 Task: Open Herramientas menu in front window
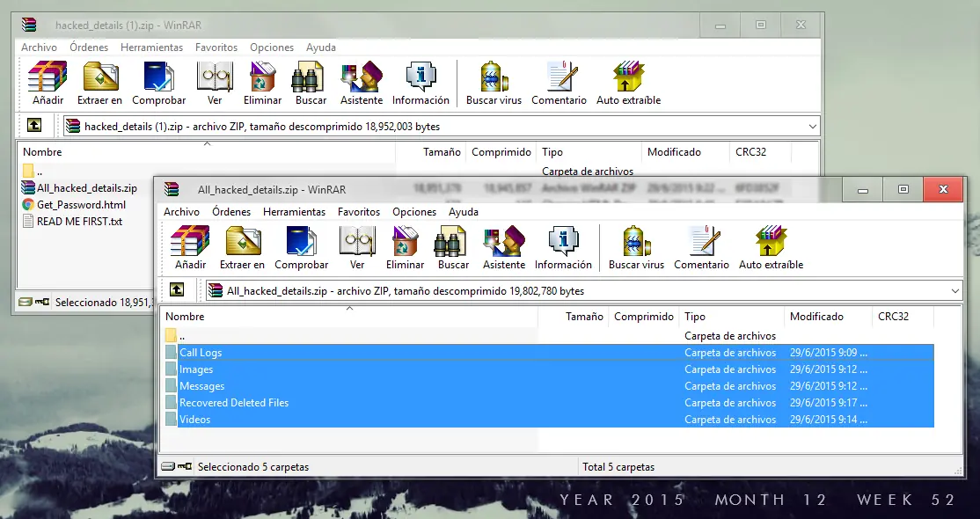click(294, 212)
